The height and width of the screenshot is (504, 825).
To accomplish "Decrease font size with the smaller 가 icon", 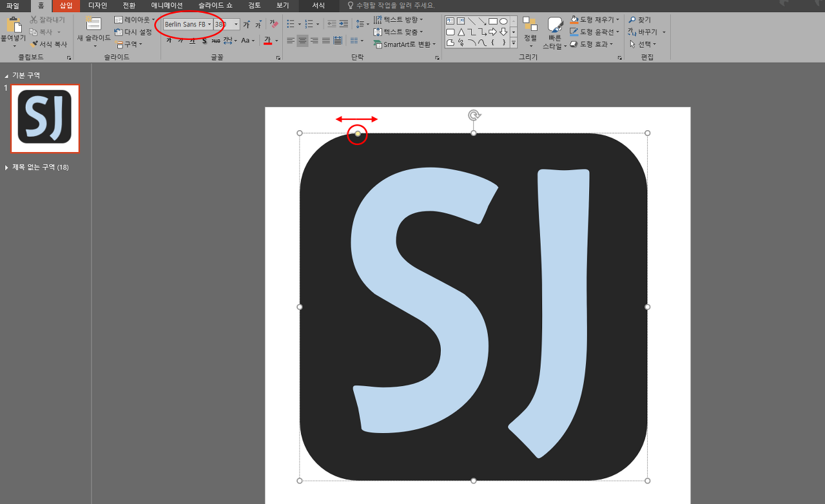I will (x=258, y=24).
